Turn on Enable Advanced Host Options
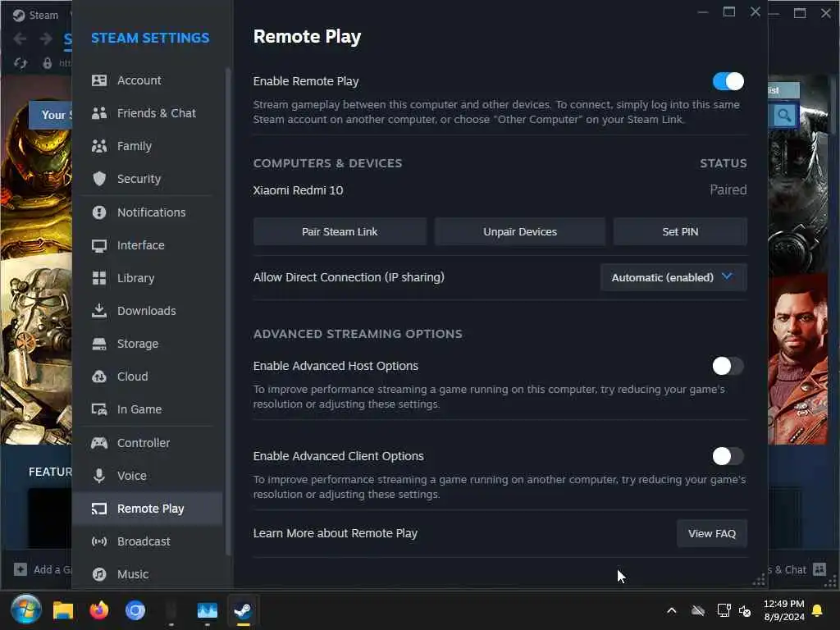This screenshot has width=840, height=630. click(x=728, y=366)
